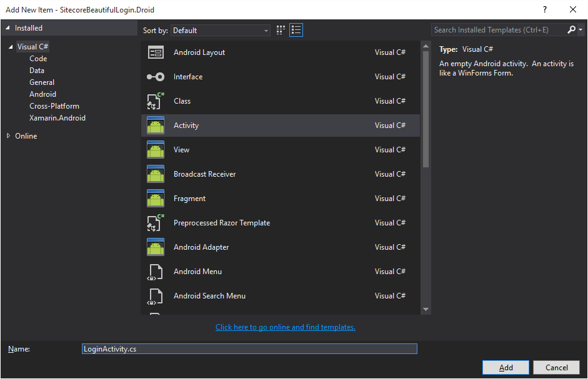Click link to find templates online
Image resolution: width=588 pixels, height=379 pixels.
click(286, 327)
